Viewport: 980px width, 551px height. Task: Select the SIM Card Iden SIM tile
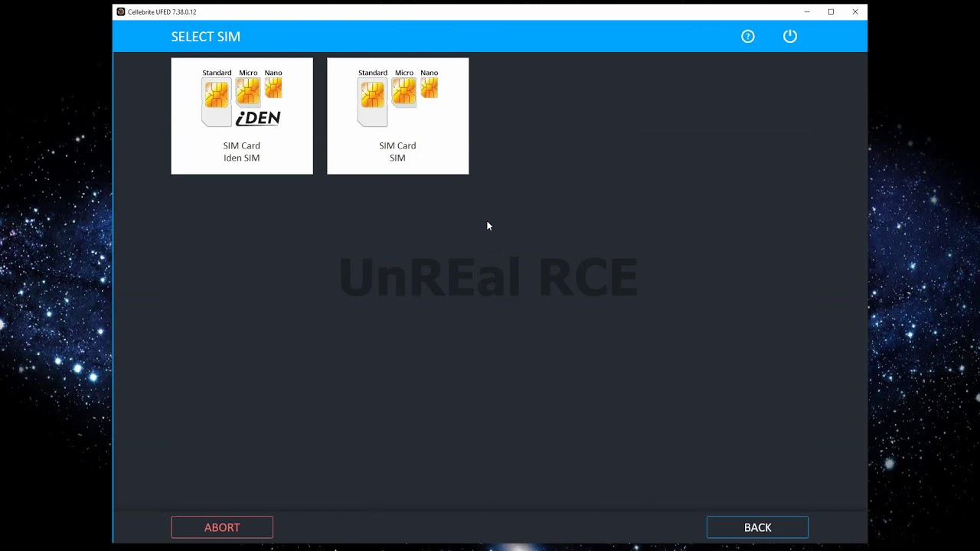point(242,116)
